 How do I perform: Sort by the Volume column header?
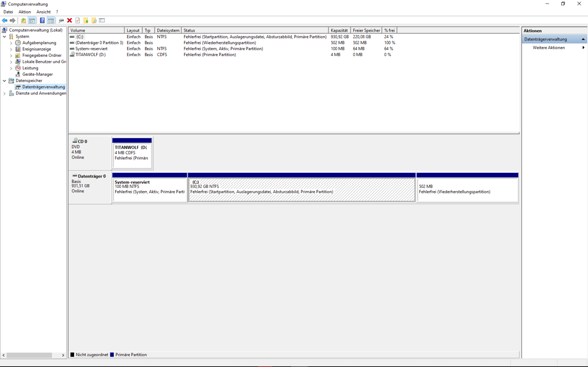click(97, 30)
